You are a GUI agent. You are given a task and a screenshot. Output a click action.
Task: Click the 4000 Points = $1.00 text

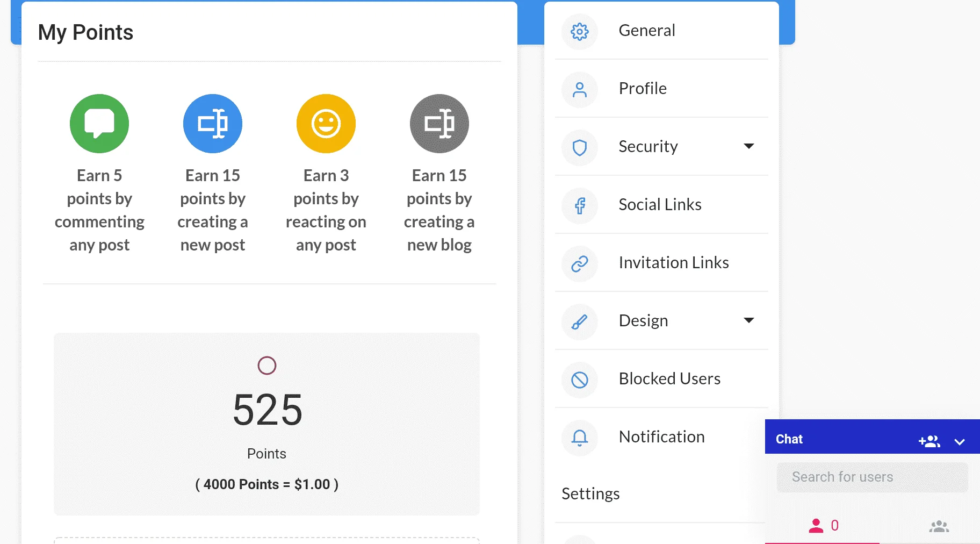tap(266, 484)
